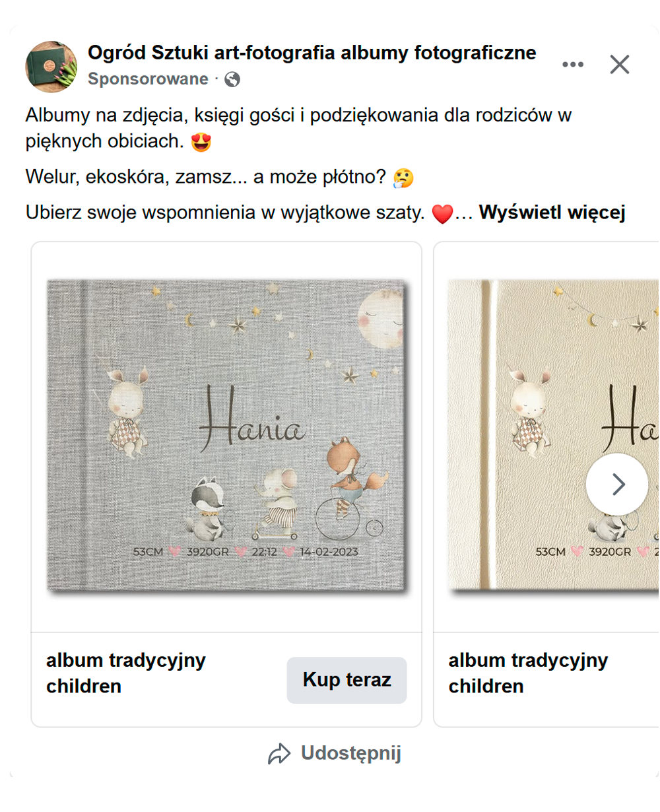660x812 pixels.
Task: Click first card title album tradycyjny children
Action: tap(125, 673)
